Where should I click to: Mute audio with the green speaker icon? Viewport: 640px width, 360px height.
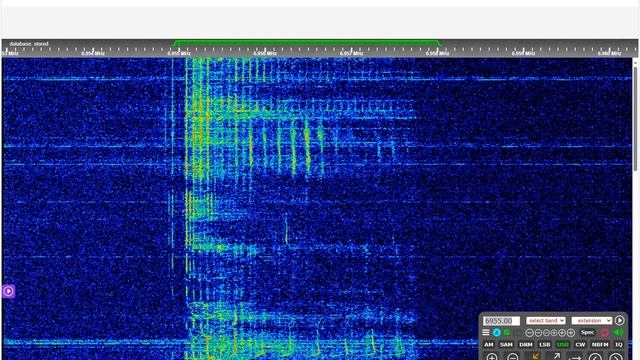click(618, 332)
